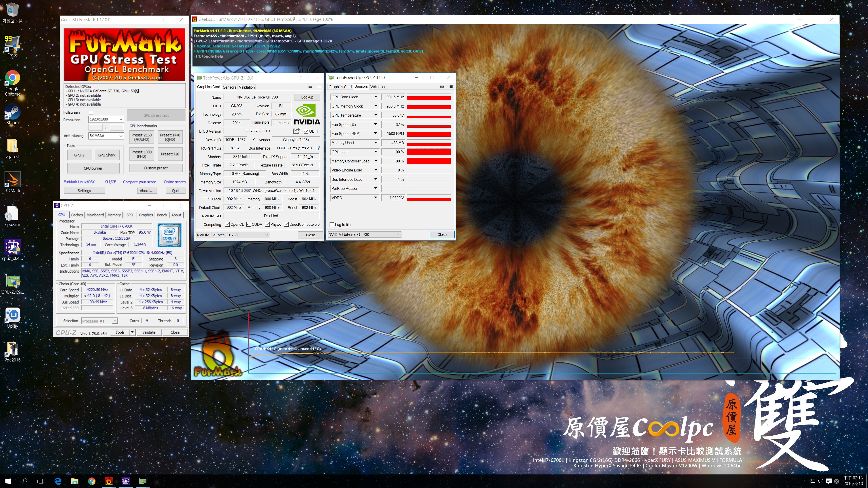Expand the Memory Used sensor dropdown
Viewport: 868px width, 488px height.
pyautogui.click(x=375, y=143)
